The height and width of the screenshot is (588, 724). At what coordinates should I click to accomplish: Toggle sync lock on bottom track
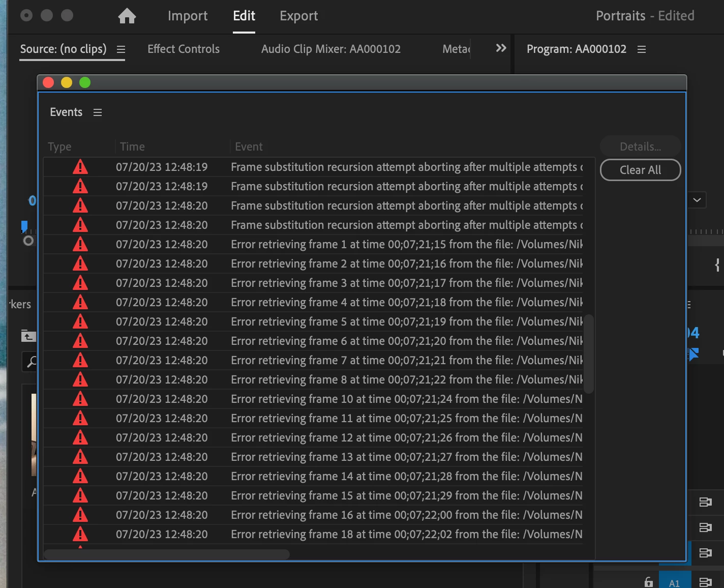coord(705,582)
